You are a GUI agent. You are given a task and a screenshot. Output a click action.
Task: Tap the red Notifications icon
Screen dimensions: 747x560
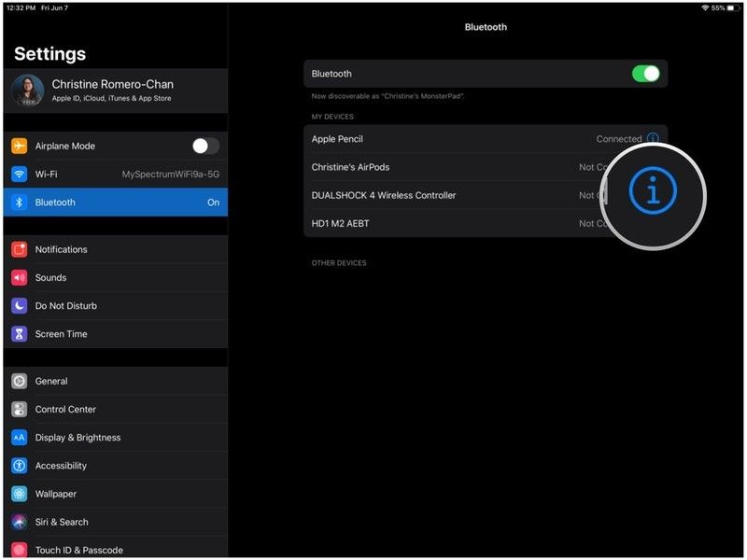(x=19, y=249)
